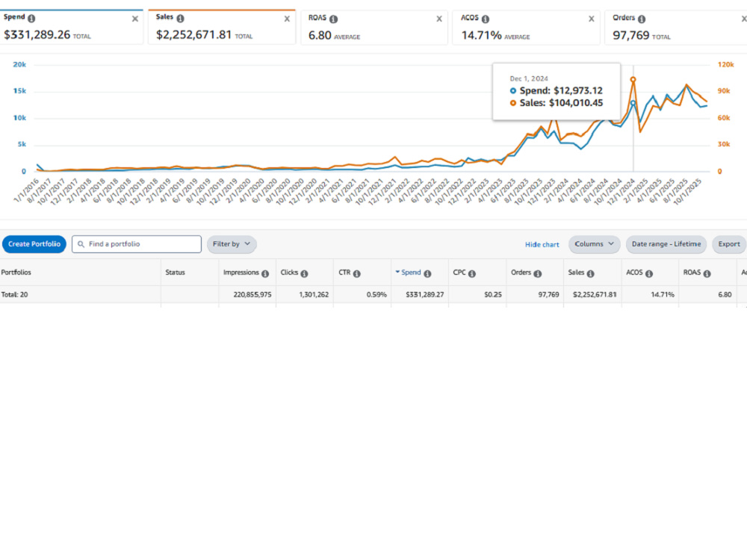Image resolution: width=747 pixels, height=560 pixels.
Task: Click the Spend column sort arrow
Action: pos(397,272)
